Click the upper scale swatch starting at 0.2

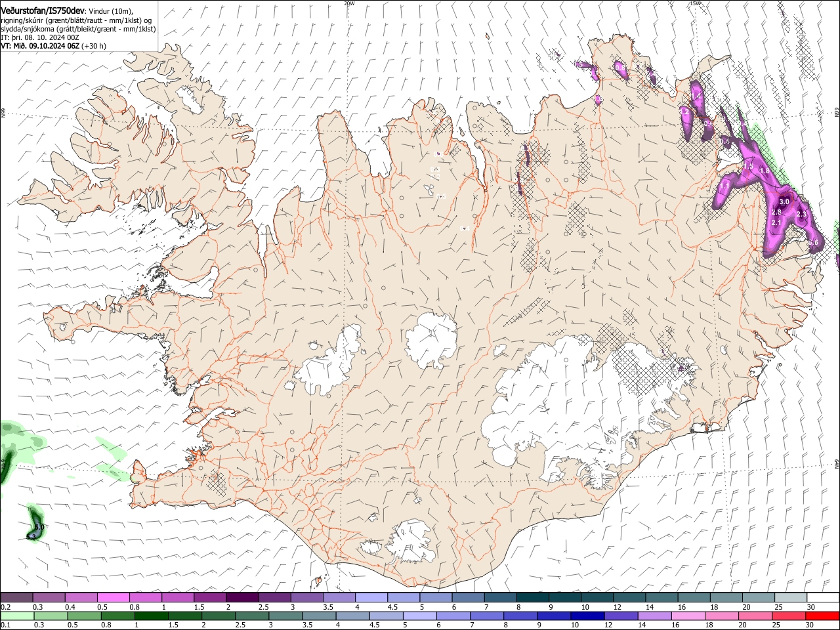coord(16,598)
